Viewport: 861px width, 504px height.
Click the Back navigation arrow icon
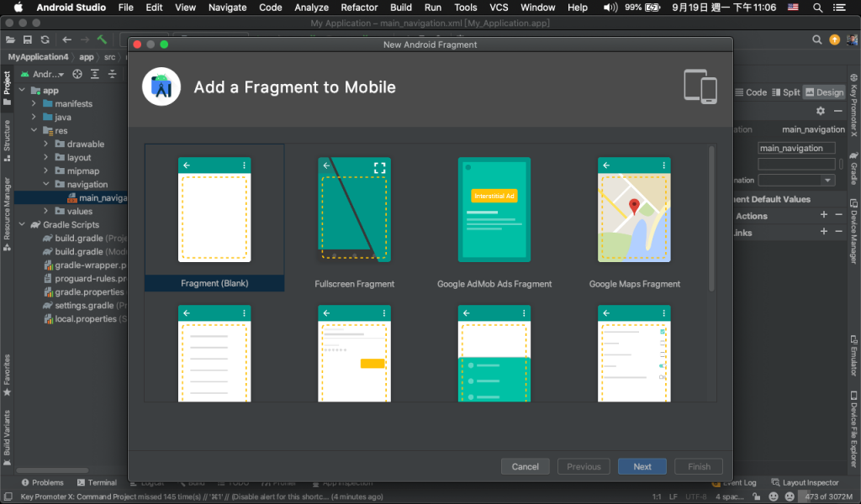67,39
